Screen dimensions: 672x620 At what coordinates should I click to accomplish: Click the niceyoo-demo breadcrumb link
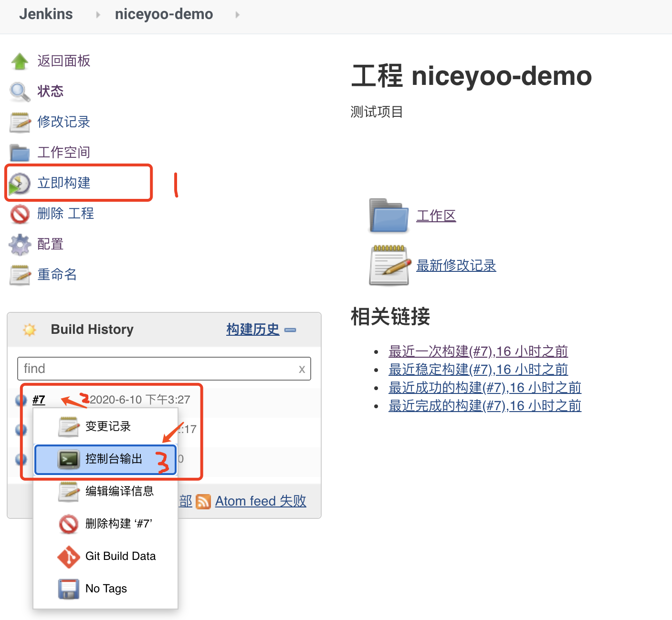click(x=164, y=14)
